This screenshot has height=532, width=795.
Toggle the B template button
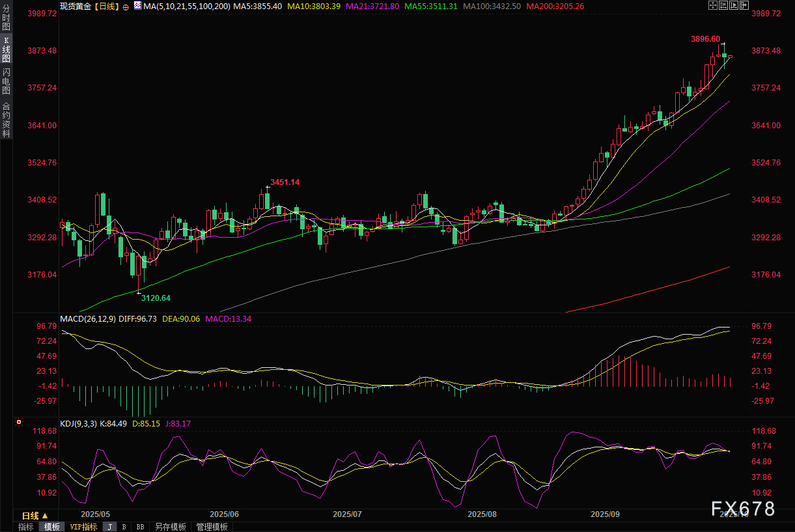point(124,527)
